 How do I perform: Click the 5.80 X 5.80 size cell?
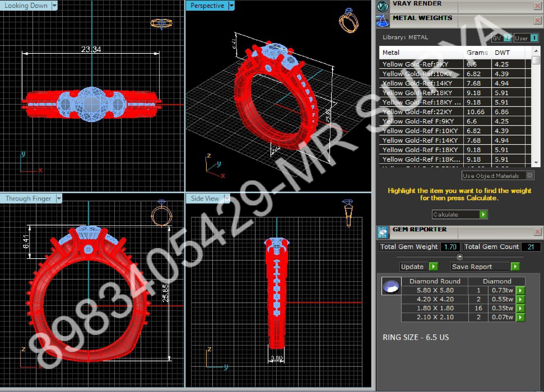tap(435, 290)
